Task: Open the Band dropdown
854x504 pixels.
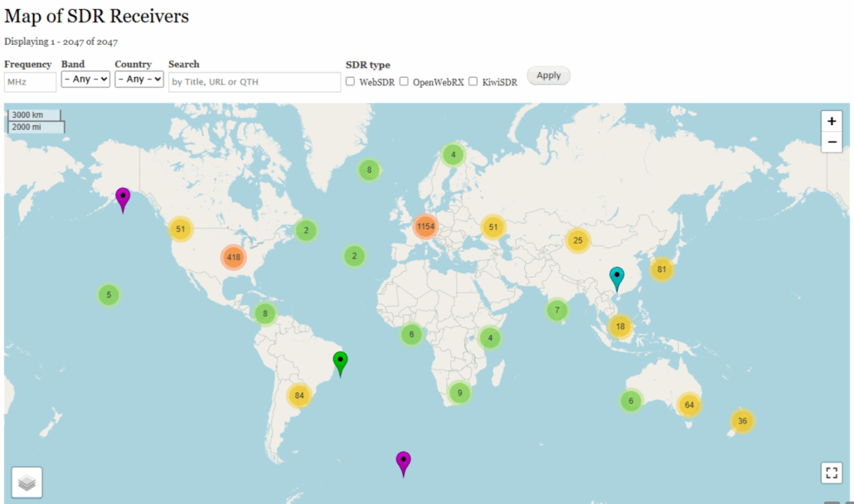Action: click(85, 80)
